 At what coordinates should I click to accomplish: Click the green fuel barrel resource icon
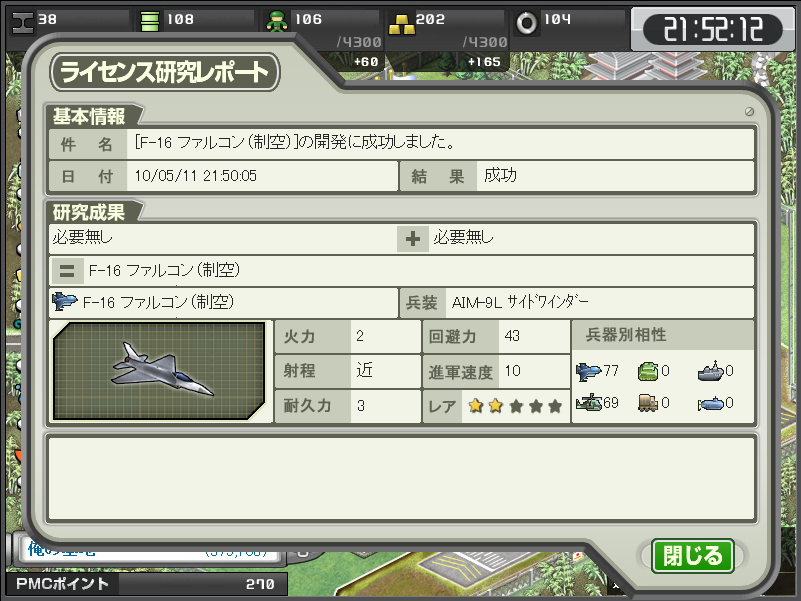150,22
